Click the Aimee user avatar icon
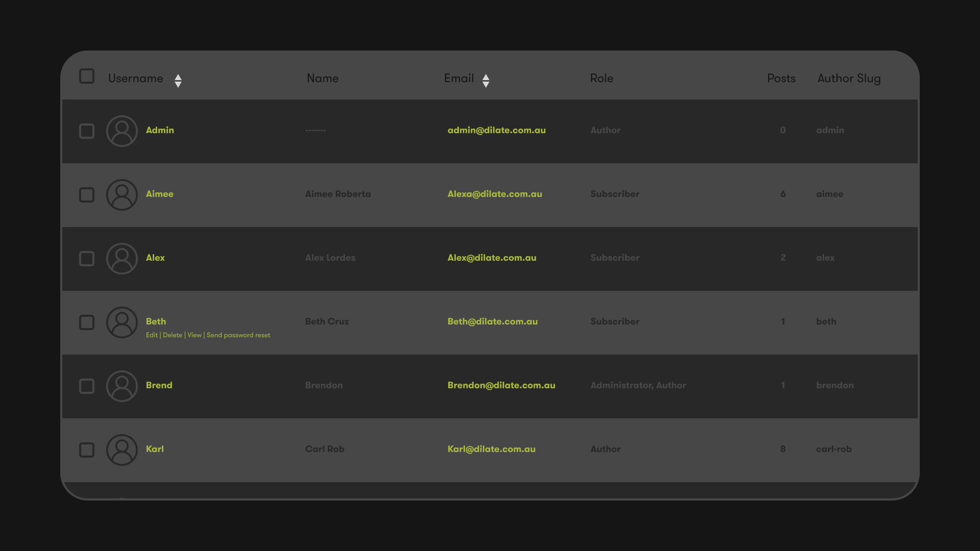Viewport: 980px width, 551px height. (x=121, y=194)
